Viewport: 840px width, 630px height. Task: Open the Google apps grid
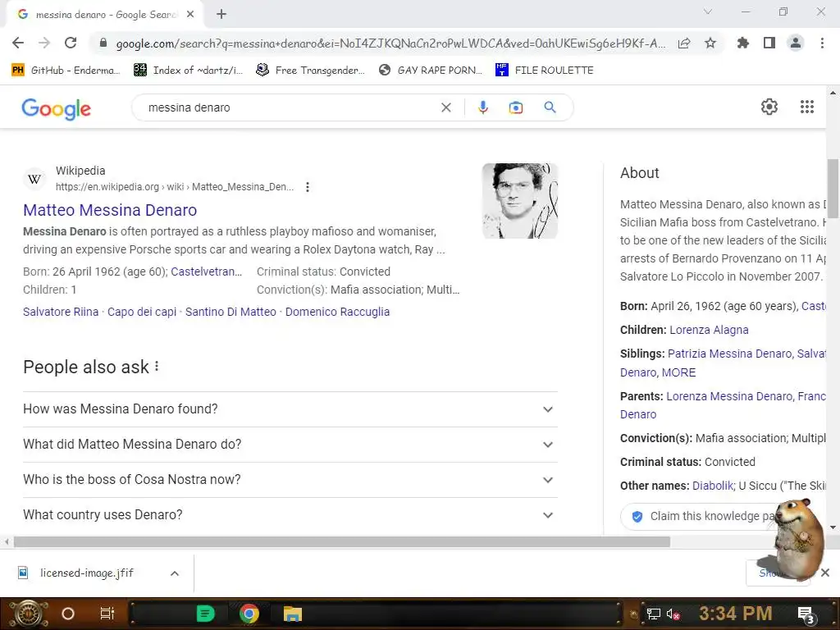(807, 107)
